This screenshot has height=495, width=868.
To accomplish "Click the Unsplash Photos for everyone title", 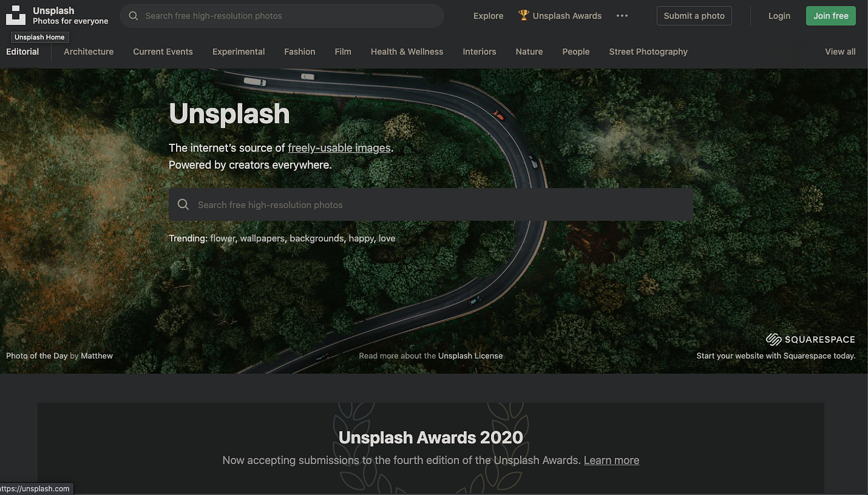I will (70, 15).
